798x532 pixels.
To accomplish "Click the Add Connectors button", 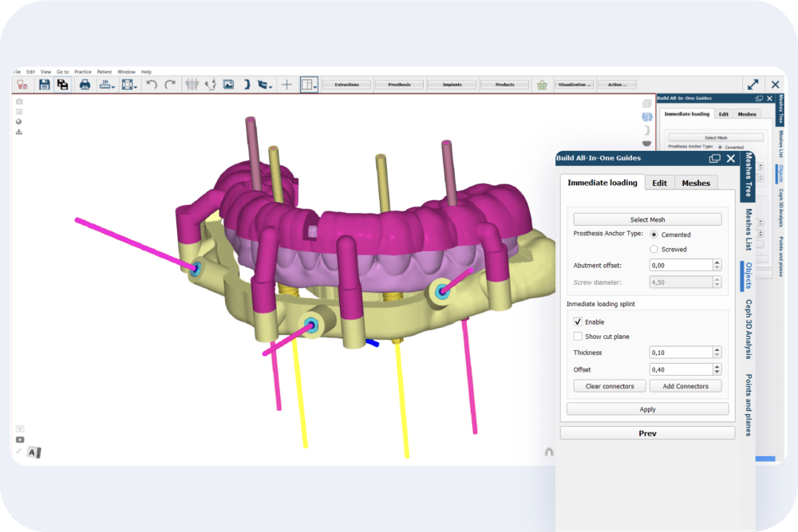I will pos(685,386).
